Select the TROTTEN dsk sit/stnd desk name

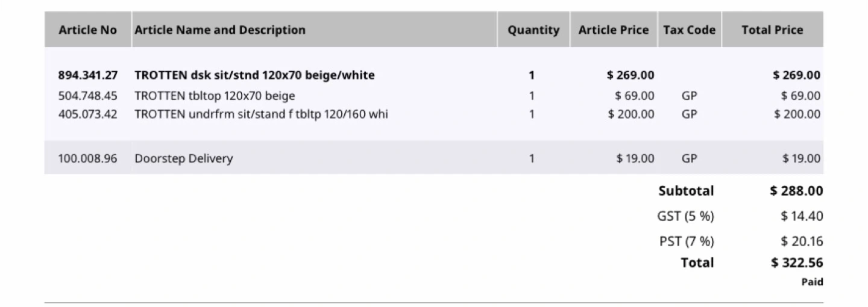254,75
